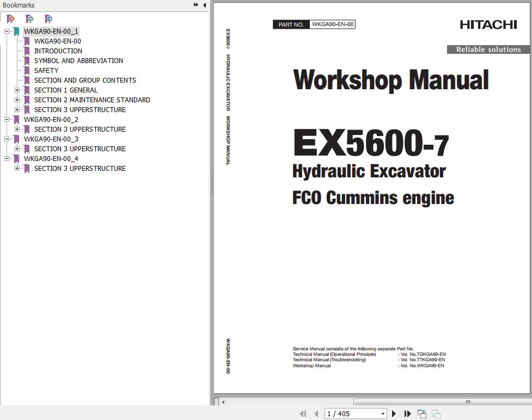This screenshot has height=420, width=532.
Task: Click the add bookmark icon
Action: (x=29, y=19)
